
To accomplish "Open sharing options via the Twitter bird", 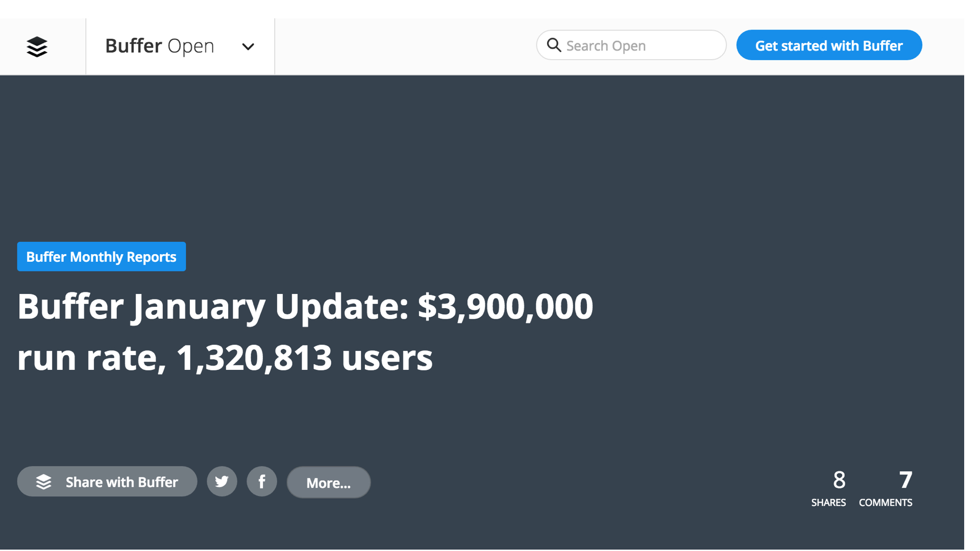I will coord(222,481).
